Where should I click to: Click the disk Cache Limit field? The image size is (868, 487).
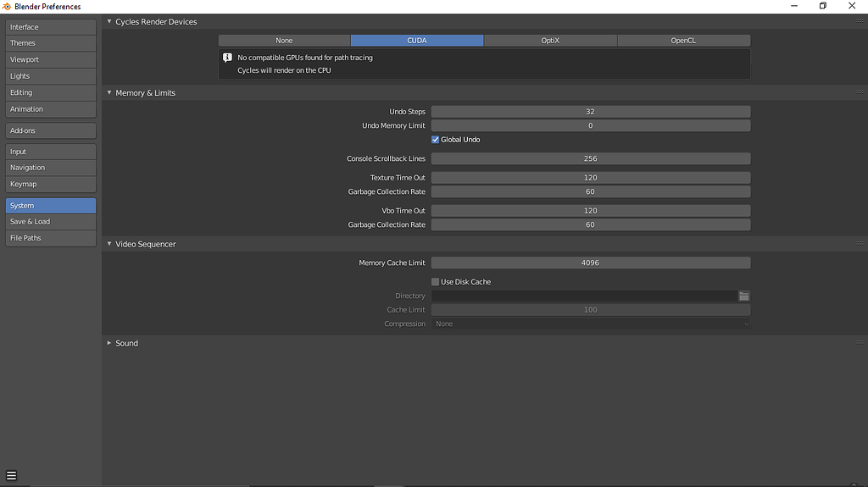(x=591, y=310)
